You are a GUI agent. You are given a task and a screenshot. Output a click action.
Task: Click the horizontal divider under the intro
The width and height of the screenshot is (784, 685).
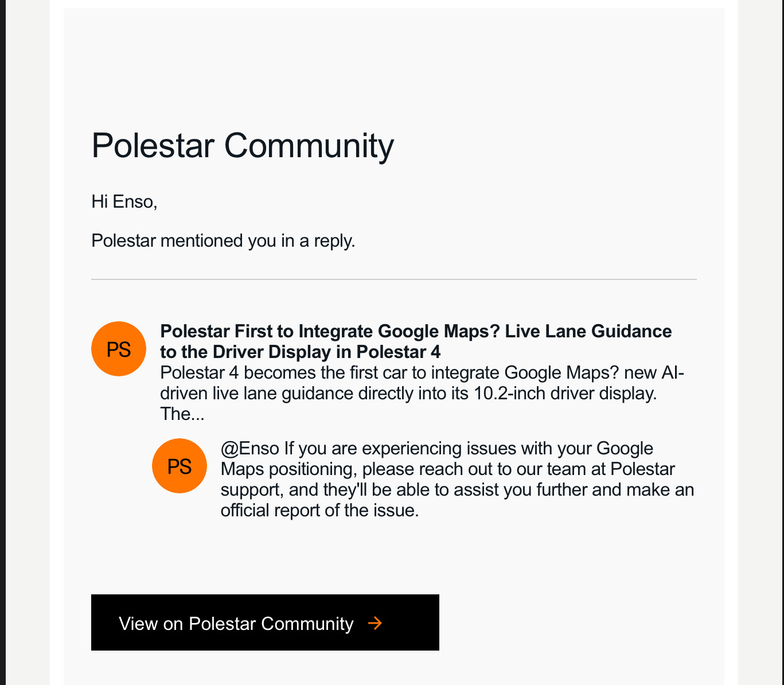pyautogui.click(x=393, y=279)
